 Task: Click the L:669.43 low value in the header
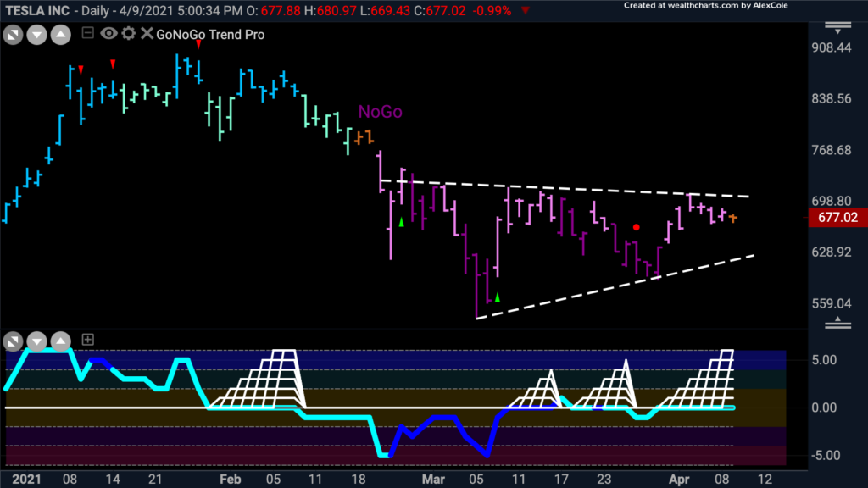pyautogui.click(x=386, y=10)
